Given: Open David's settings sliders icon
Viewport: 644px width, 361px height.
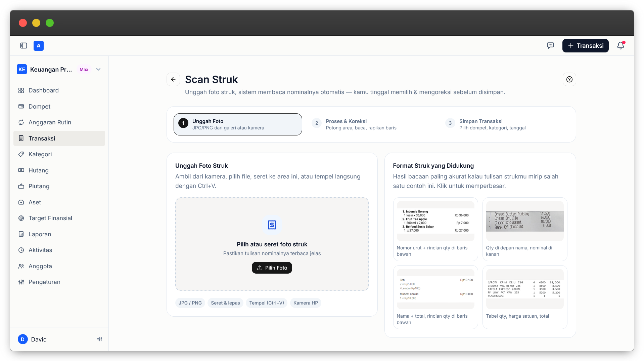Looking at the screenshot, I should coord(100,339).
